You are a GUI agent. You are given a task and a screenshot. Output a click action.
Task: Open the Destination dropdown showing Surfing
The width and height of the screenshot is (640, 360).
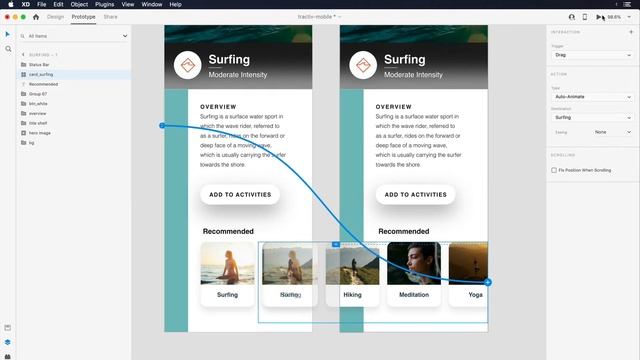coord(592,118)
